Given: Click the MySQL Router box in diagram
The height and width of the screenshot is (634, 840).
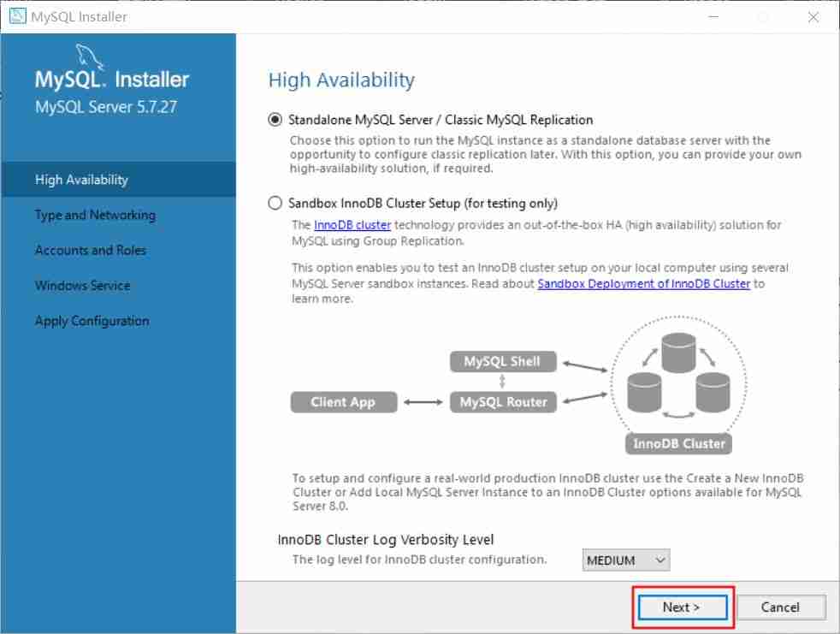Looking at the screenshot, I should pos(503,402).
